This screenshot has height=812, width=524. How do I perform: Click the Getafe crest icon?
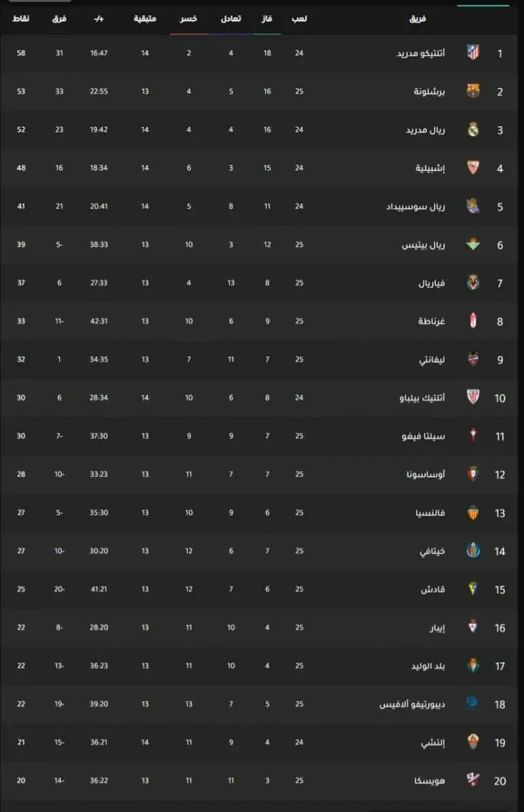point(473,551)
